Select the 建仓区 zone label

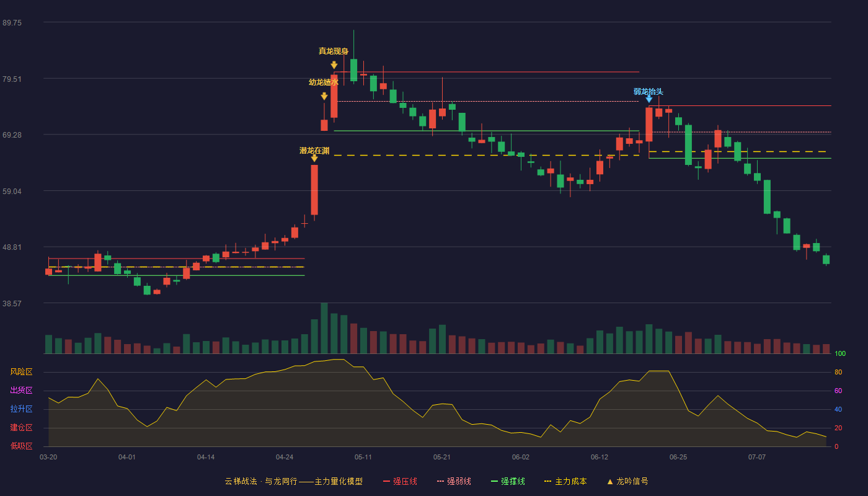click(21, 428)
